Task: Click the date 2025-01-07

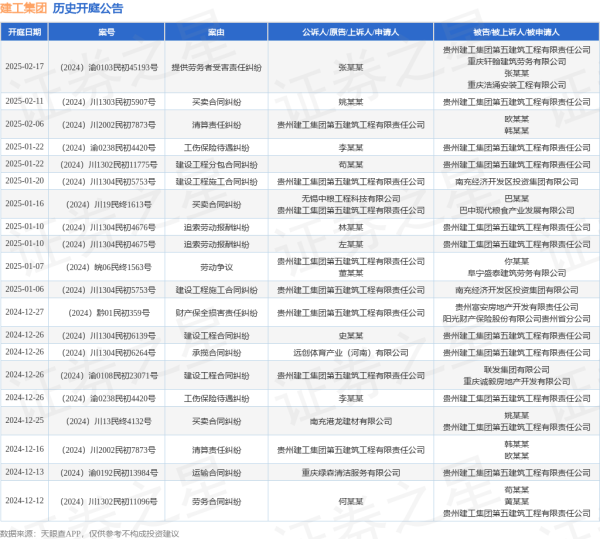Action: [24, 266]
